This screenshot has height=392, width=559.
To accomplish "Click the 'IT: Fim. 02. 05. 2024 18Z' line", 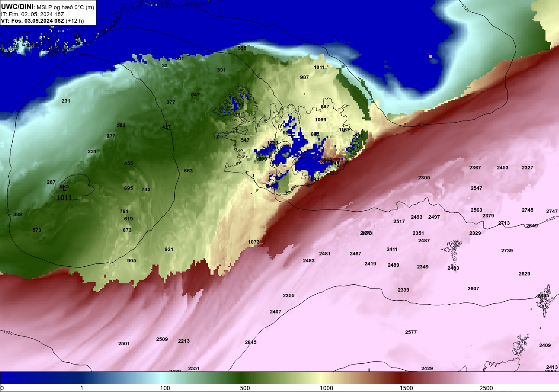I will tap(33, 14).
